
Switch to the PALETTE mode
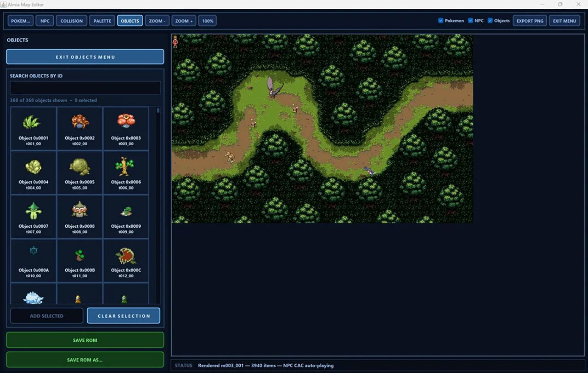click(x=102, y=21)
